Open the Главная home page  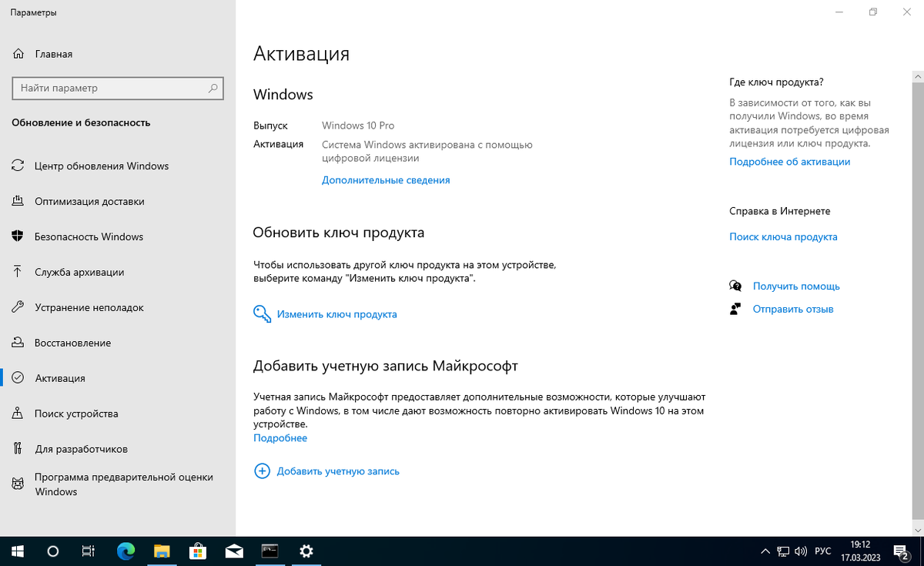[43, 54]
